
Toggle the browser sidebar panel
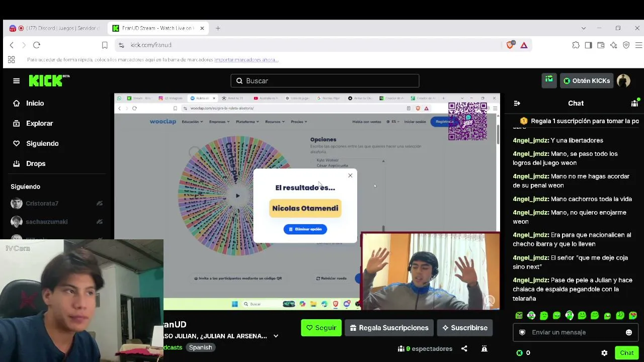point(588,45)
